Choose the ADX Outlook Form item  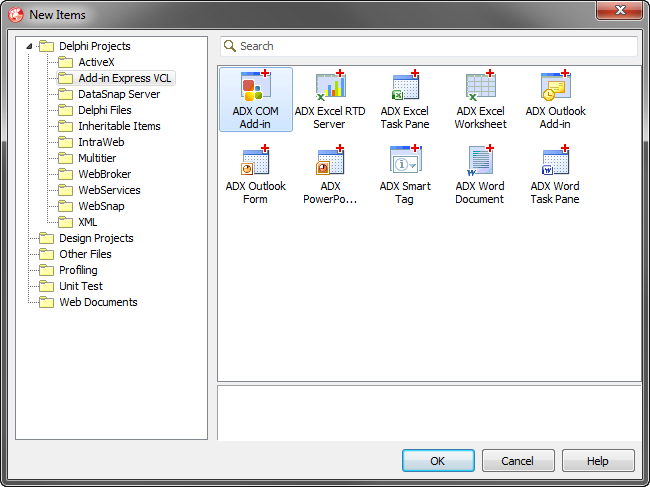pos(255,174)
